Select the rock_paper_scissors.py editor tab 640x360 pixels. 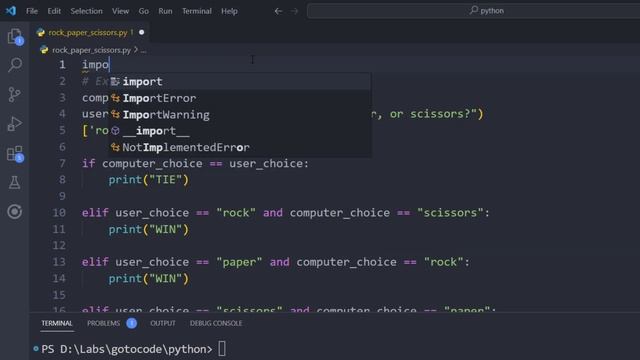click(88, 32)
